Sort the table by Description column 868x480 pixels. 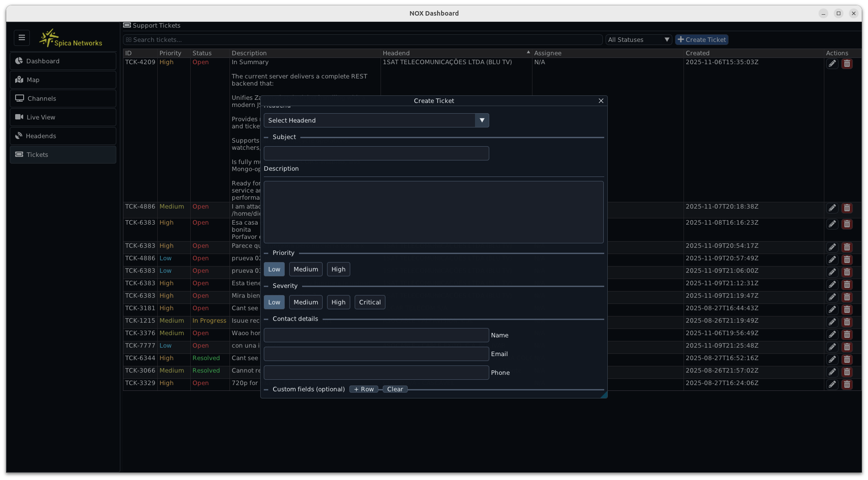click(305, 53)
